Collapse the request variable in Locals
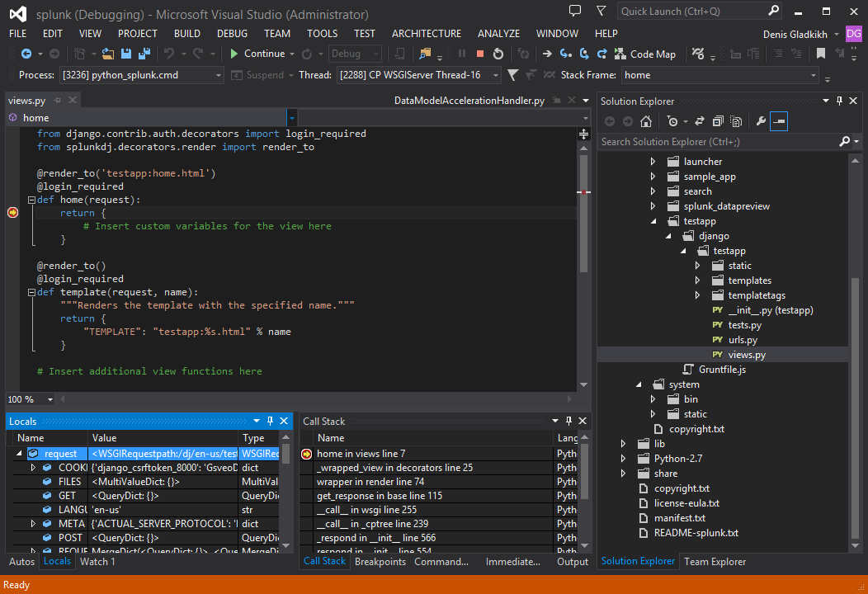The width and height of the screenshot is (868, 594). tap(19, 454)
